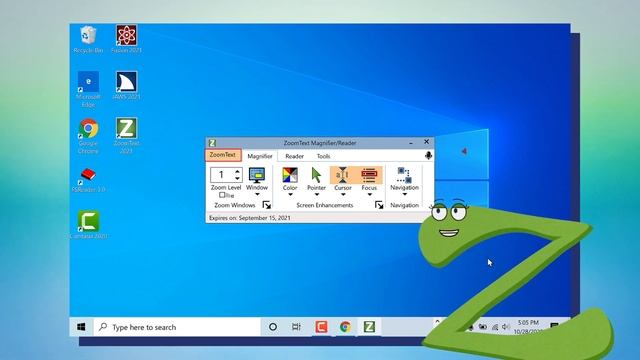Click the Zoom Level number field
The width and height of the screenshot is (640, 360).
[x=222, y=175]
